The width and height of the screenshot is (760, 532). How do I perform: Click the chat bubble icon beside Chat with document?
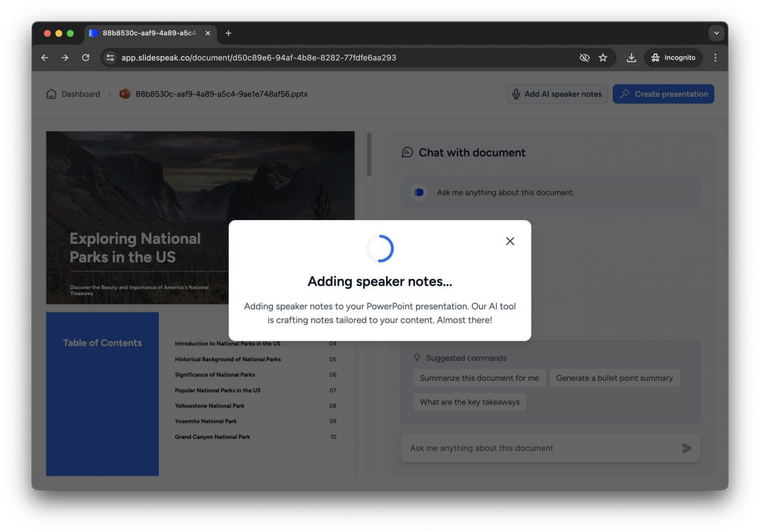[x=407, y=152]
